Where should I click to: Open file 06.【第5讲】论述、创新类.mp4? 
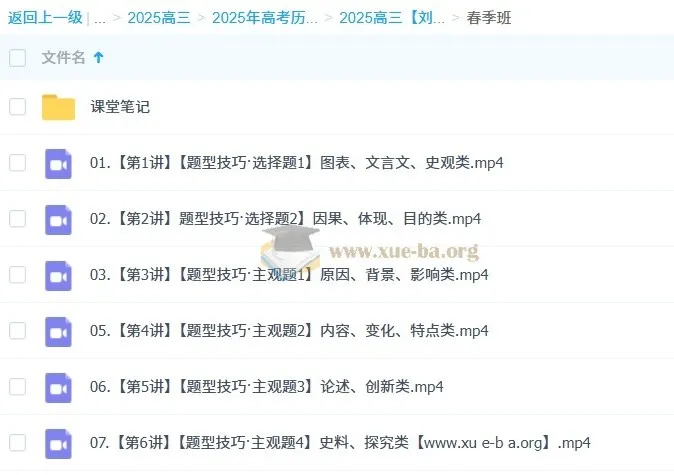pos(267,387)
